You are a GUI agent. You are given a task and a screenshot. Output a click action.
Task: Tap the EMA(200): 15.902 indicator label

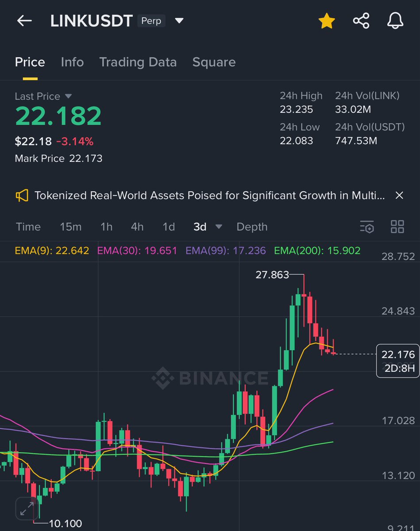[317, 250]
